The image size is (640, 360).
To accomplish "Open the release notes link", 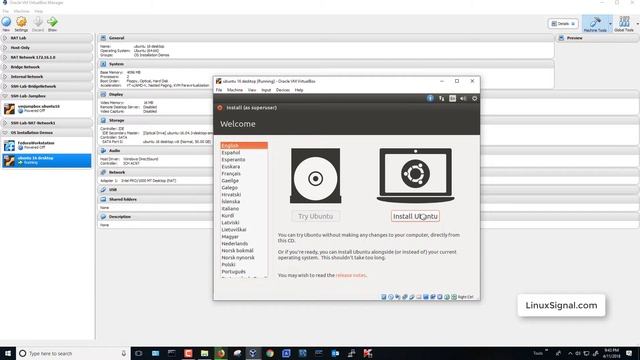I will tap(351, 276).
